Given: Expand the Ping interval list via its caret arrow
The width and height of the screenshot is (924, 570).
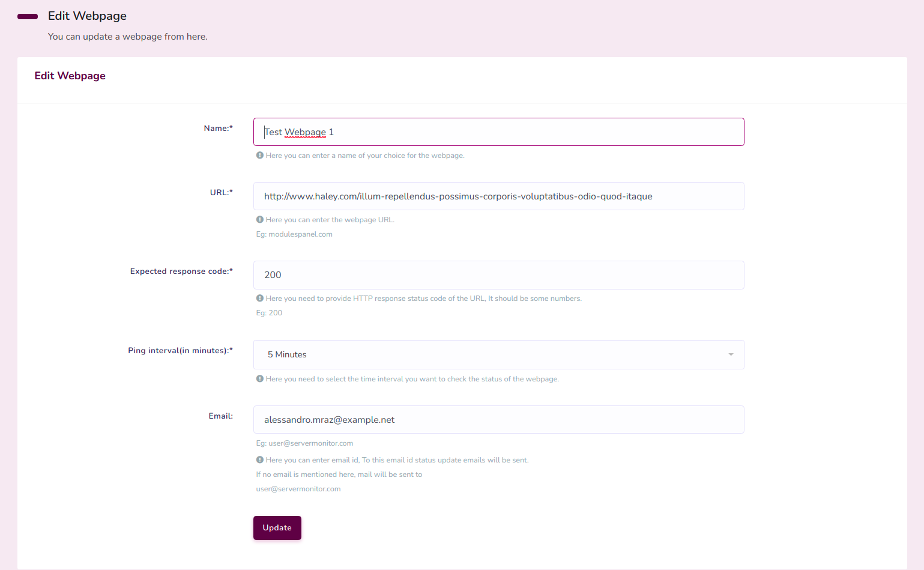Looking at the screenshot, I should 731,355.
